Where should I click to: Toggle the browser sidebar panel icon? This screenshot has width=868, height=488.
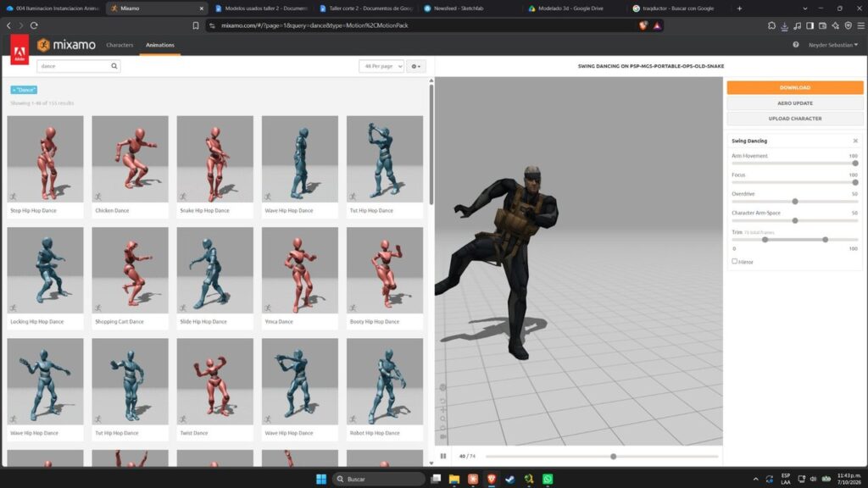pyautogui.click(x=810, y=25)
